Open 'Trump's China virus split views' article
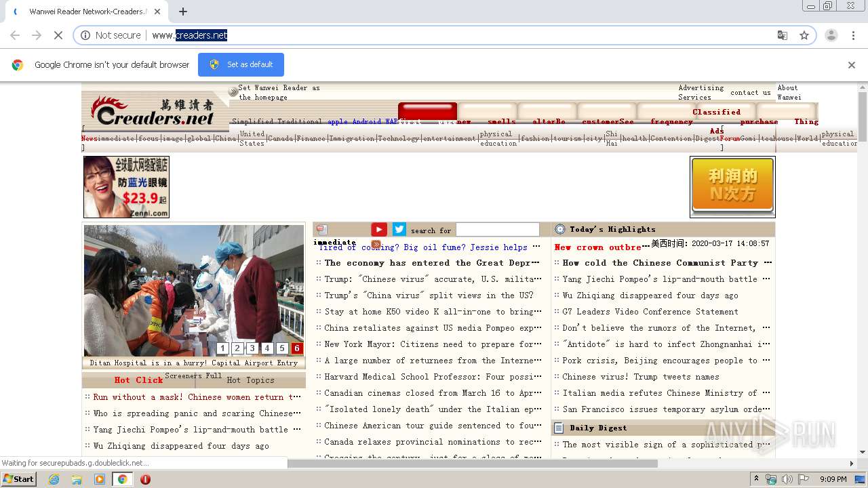The height and width of the screenshot is (488, 868). click(x=429, y=296)
